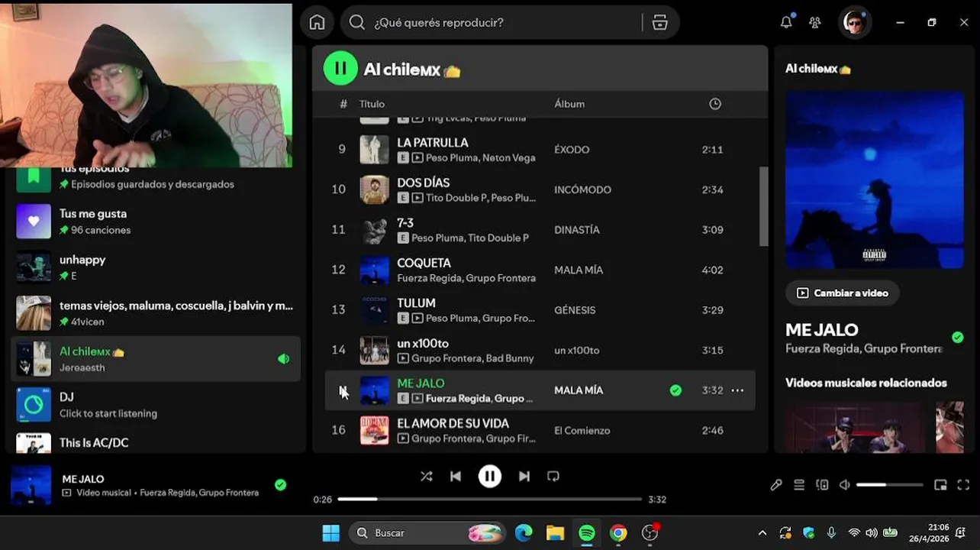
Task: Open ÉXODO album link
Action: 572,150
